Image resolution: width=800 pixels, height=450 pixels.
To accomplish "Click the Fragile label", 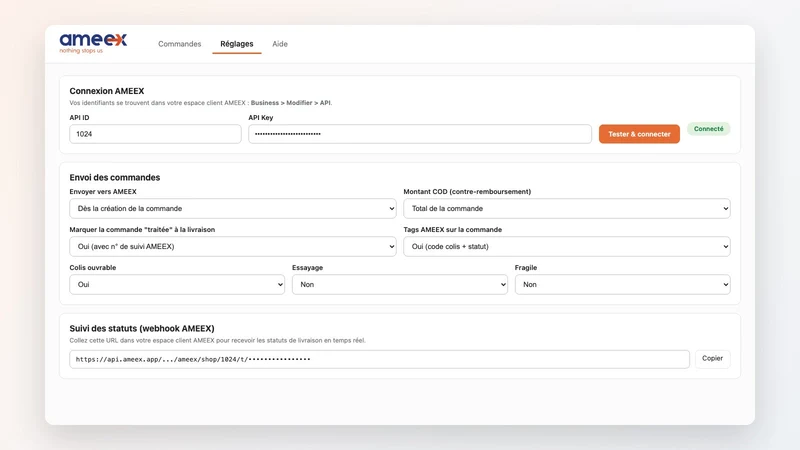I will 526,268.
